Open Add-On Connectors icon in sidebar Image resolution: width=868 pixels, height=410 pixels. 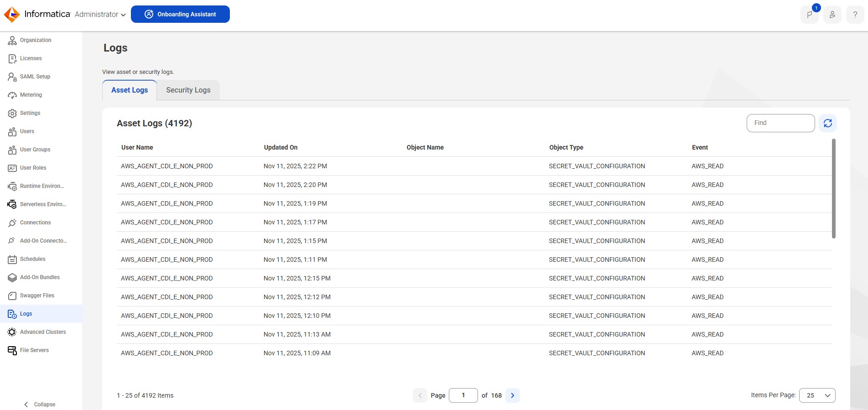(x=12, y=241)
